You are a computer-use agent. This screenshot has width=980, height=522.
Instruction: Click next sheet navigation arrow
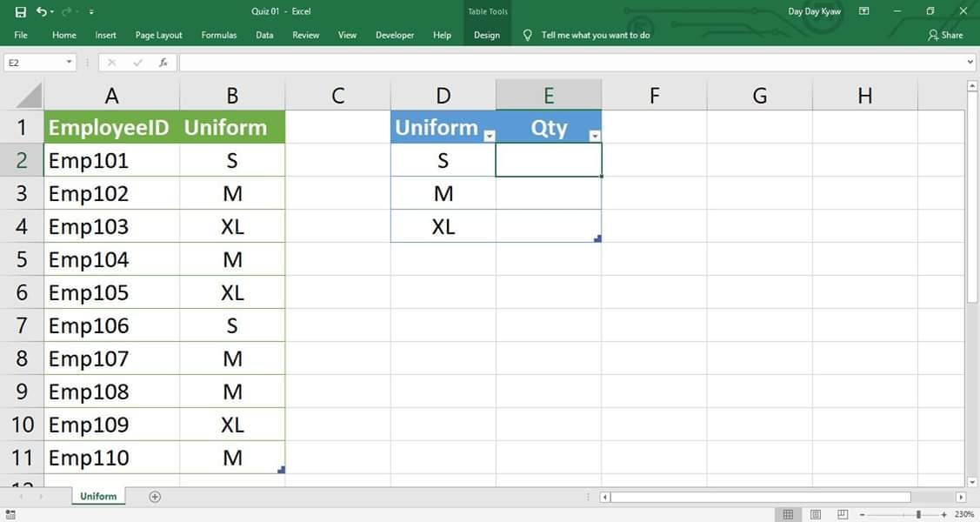(x=41, y=497)
